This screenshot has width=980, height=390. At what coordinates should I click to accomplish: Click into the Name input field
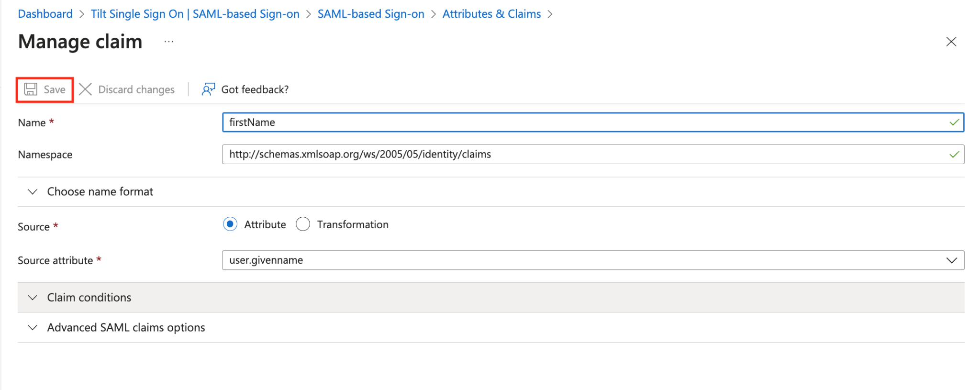point(593,123)
